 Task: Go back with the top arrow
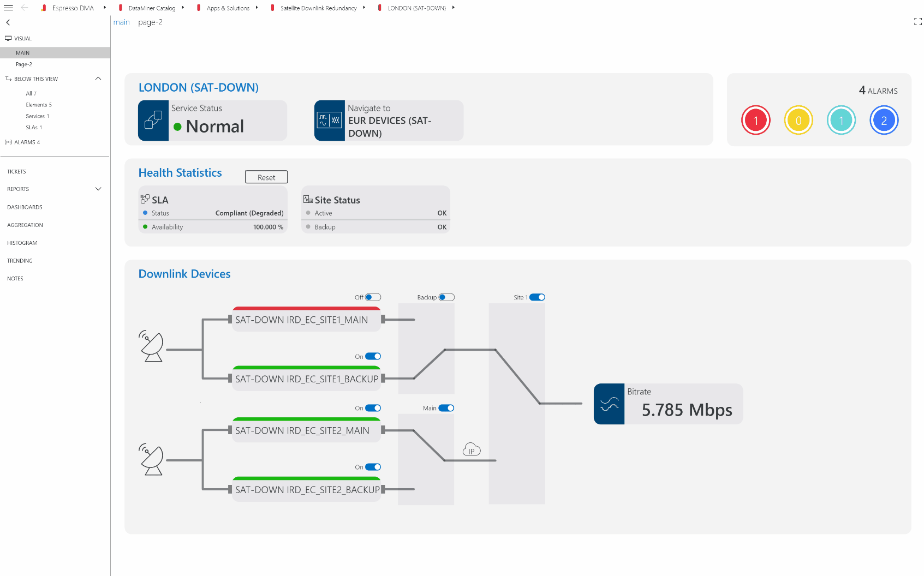point(25,8)
